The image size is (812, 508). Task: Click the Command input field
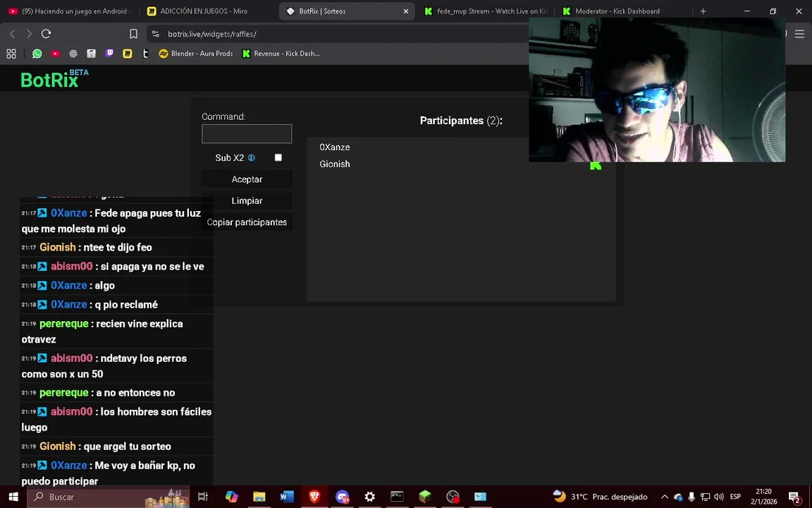click(x=247, y=134)
